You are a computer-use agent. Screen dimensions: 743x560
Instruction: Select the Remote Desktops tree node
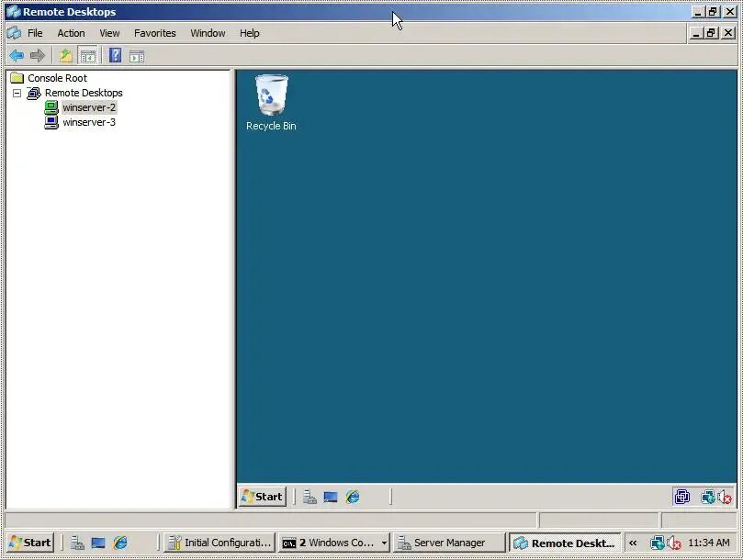pyautogui.click(x=84, y=93)
